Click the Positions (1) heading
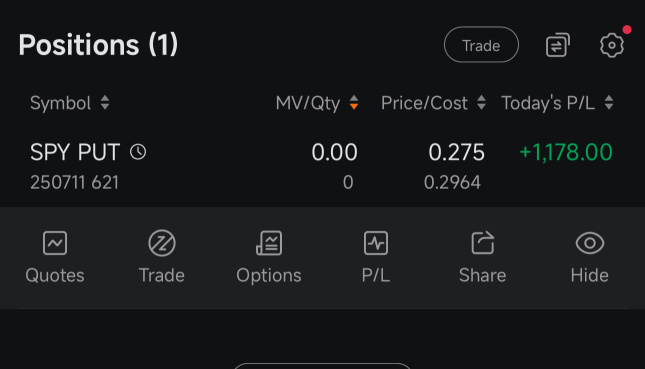The image size is (645, 369). 98,44
